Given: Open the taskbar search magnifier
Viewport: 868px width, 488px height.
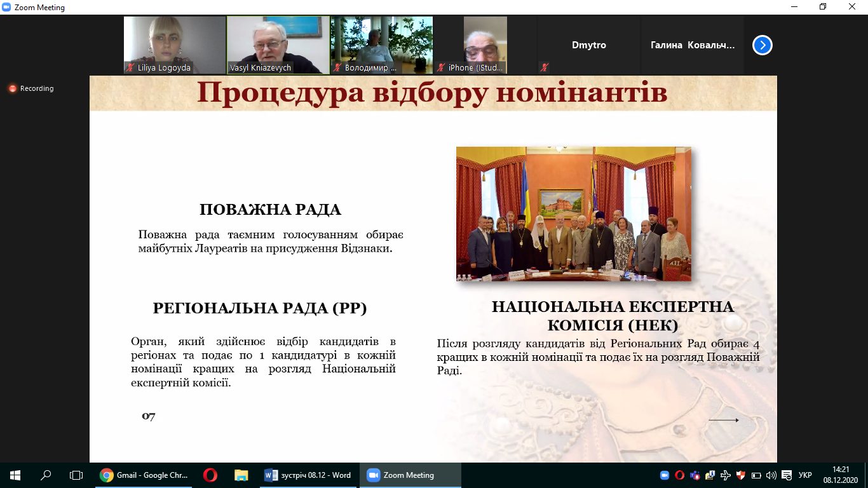Looking at the screenshot, I should coord(46,475).
